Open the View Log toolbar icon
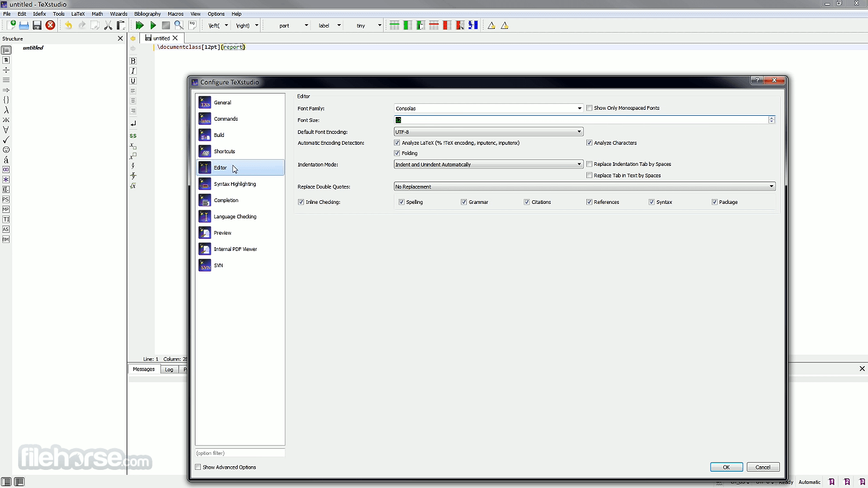The height and width of the screenshot is (488, 868). click(192, 25)
